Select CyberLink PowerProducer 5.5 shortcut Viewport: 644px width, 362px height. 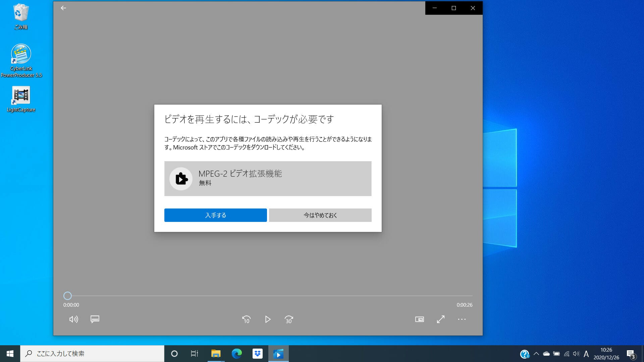(x=21, y=61)
